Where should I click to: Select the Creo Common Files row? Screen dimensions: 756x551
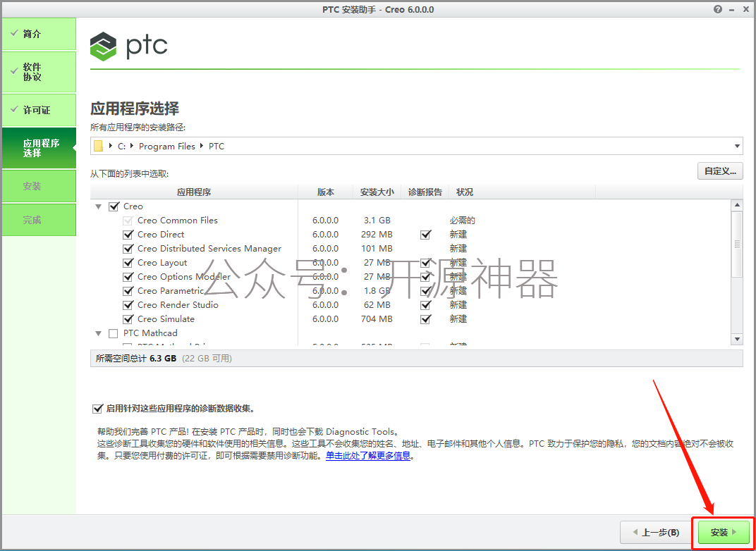tap(178, 221)
